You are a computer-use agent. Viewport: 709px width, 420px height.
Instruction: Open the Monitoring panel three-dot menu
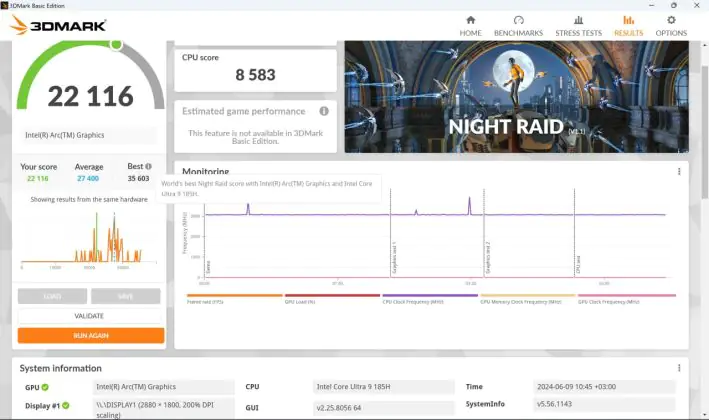[x=679, y=171]
